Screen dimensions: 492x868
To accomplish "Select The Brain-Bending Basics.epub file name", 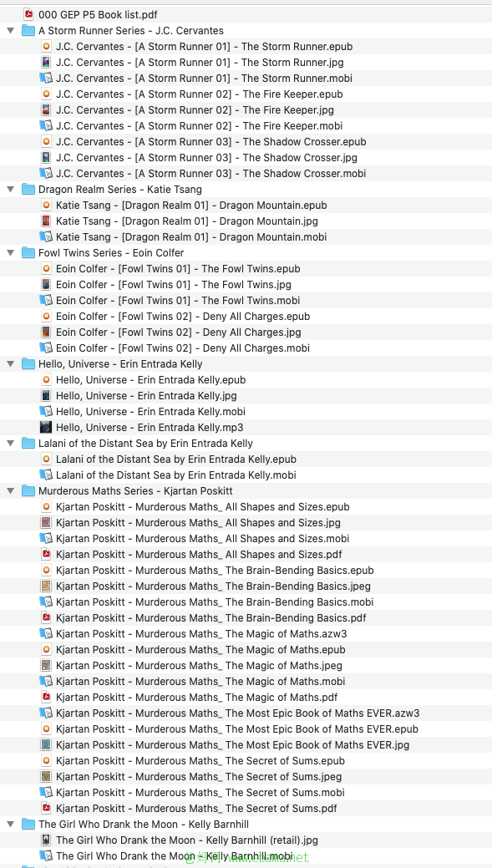I will coord(215,571).
